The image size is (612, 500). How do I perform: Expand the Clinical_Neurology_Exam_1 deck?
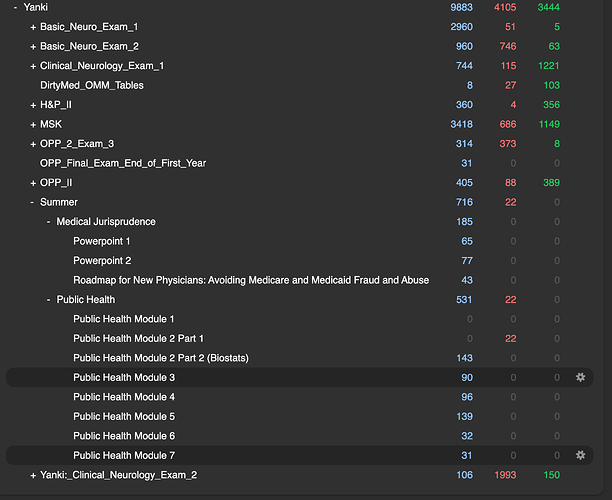(33, 66)
